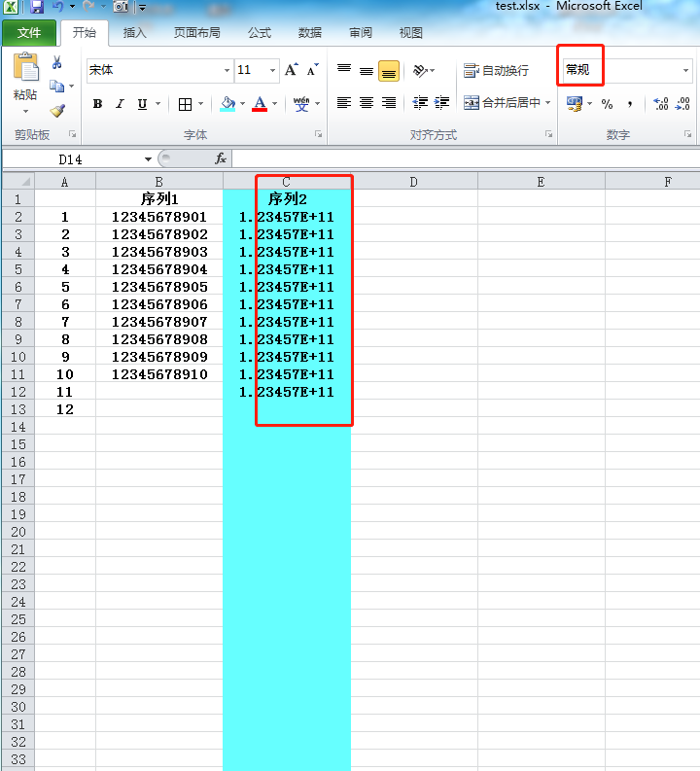Toggle italic formatting
Screen dimensions: 700x771
coord(120,104)
